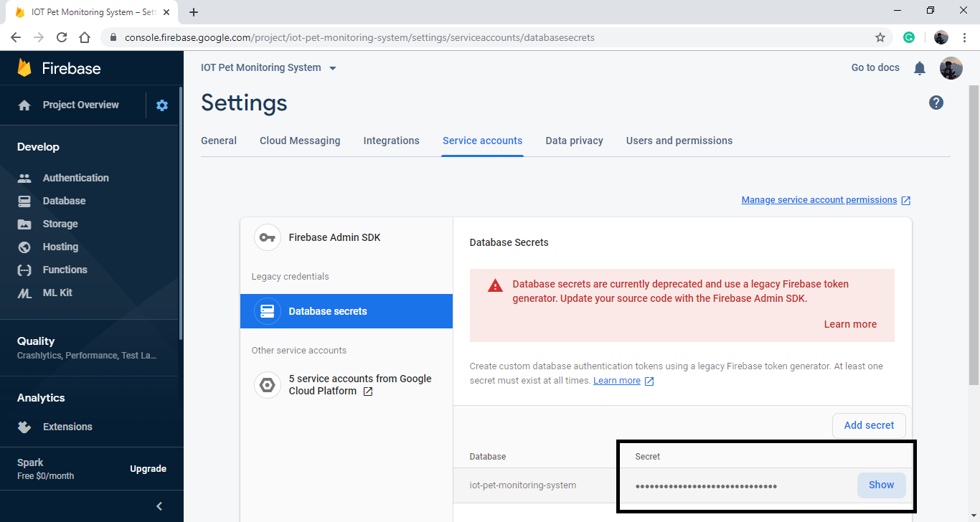Click the Firebase flame logo

coord(25,67)
